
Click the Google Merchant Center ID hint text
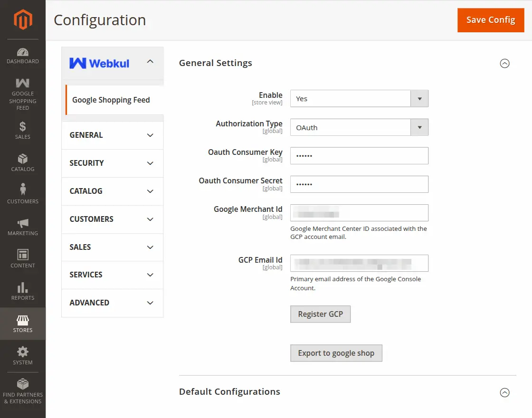[x=359, y=233]
